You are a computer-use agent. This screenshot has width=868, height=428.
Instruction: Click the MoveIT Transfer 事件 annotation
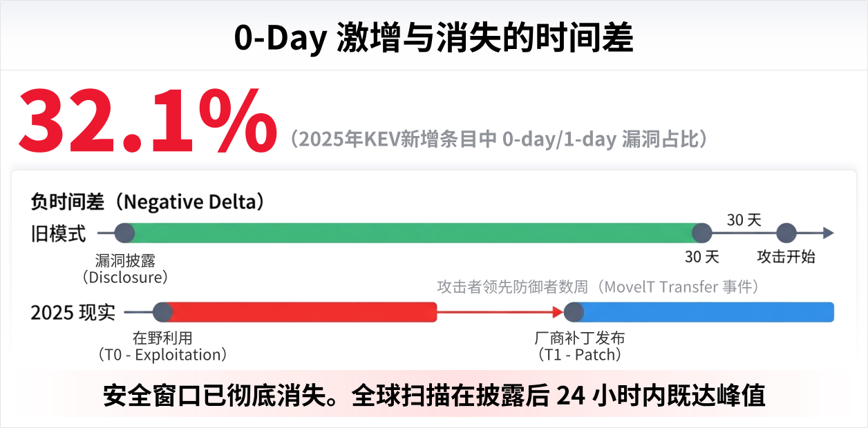[598, 286]
